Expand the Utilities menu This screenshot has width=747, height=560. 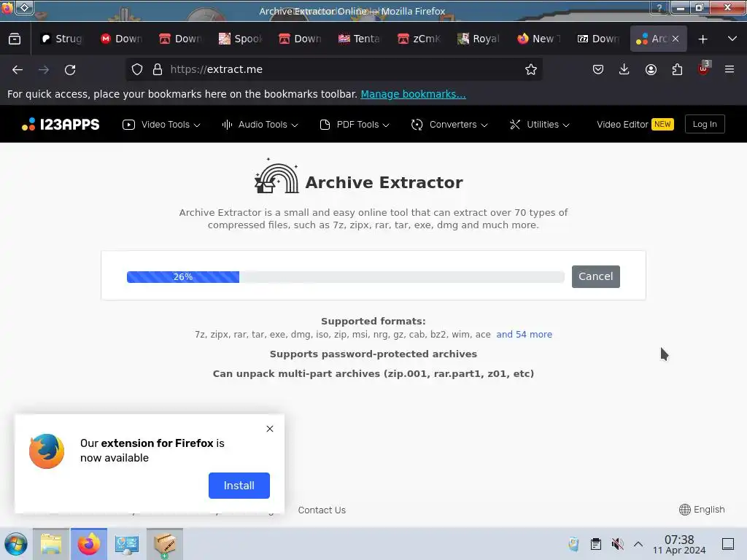point(540,124)
